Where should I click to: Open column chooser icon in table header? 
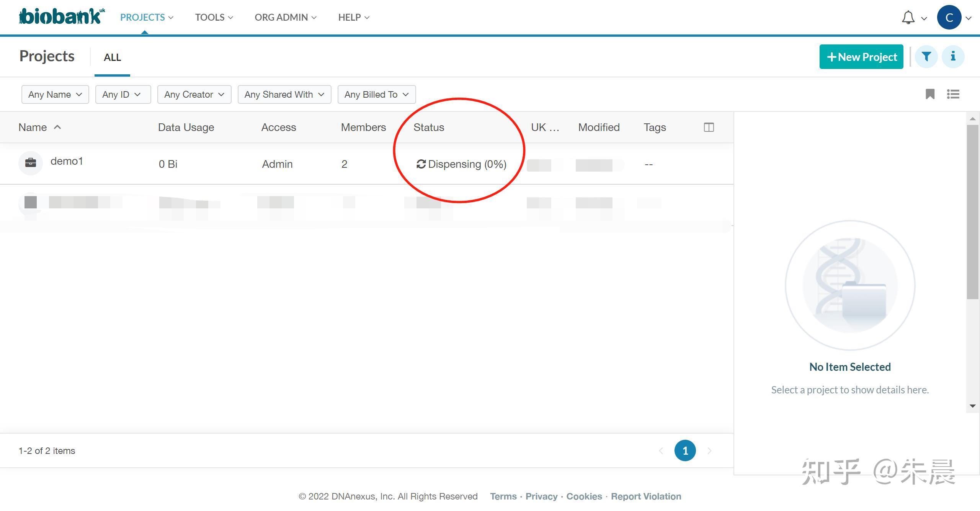pyautogui.click(x=709, y=127)
